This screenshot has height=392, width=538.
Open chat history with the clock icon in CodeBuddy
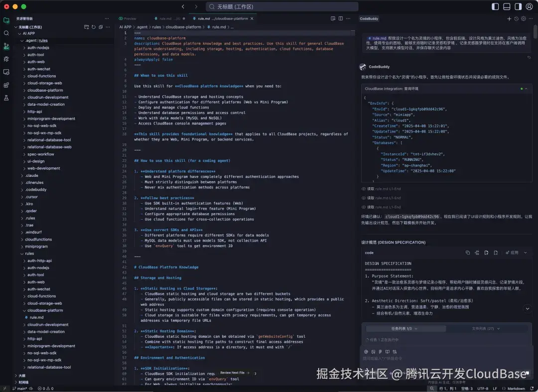(516, 18)
